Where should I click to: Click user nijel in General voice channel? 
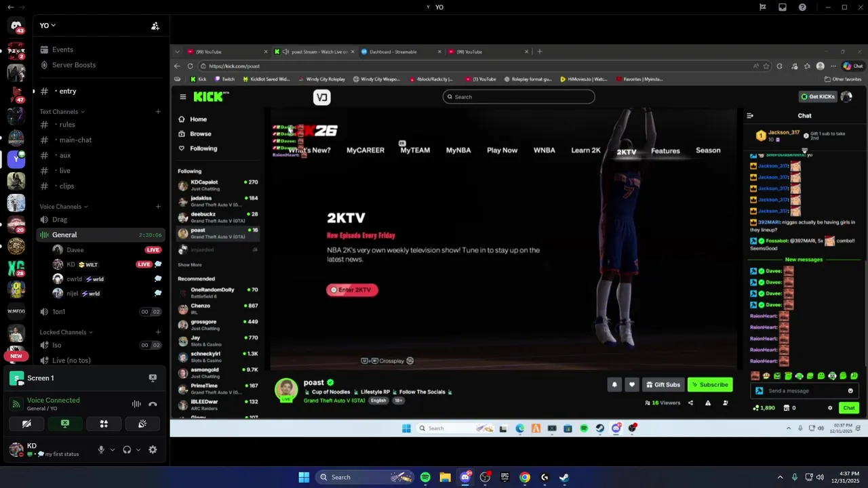pyautogui.click(x=73, y=293)
